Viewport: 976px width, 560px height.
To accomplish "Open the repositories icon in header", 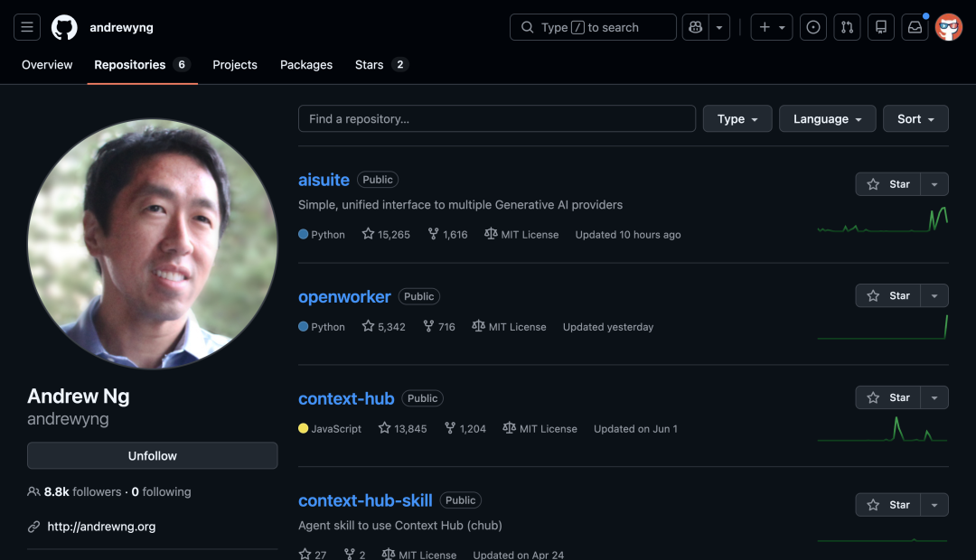I will pos(881,27).
